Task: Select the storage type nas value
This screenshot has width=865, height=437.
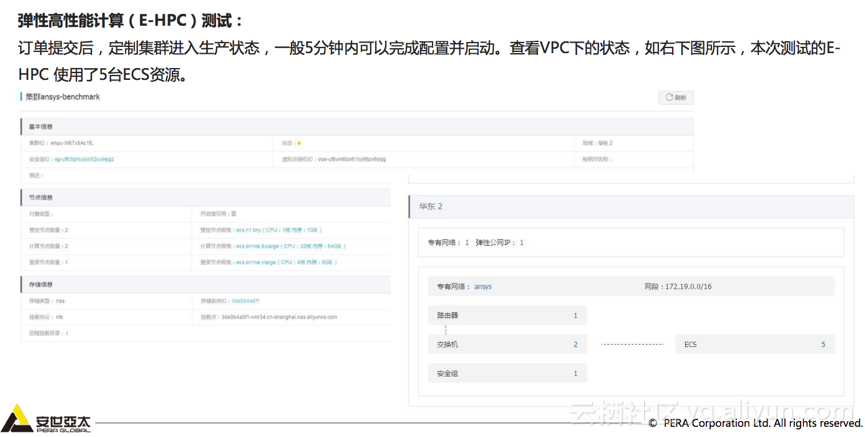Action: (x=61, y=301)
